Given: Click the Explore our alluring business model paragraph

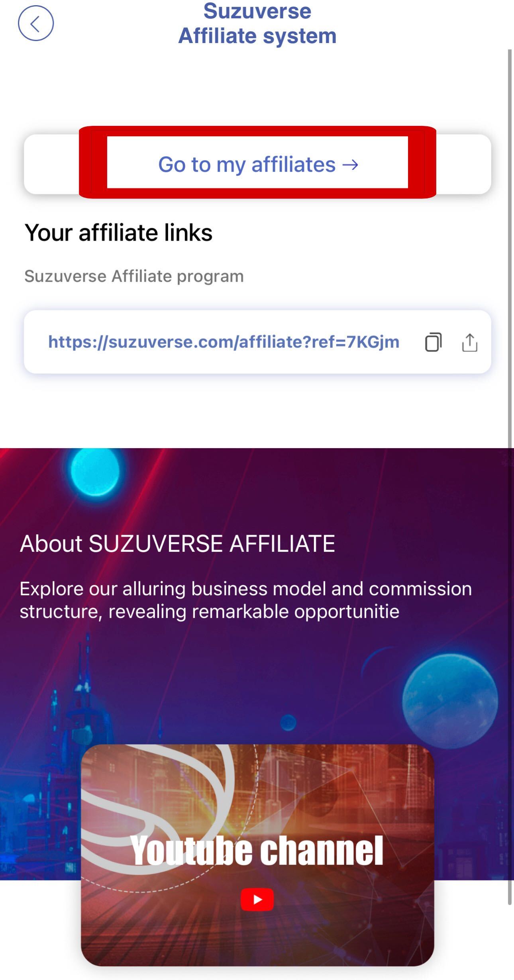Looking at the screenshot, I should coord(246,600).
